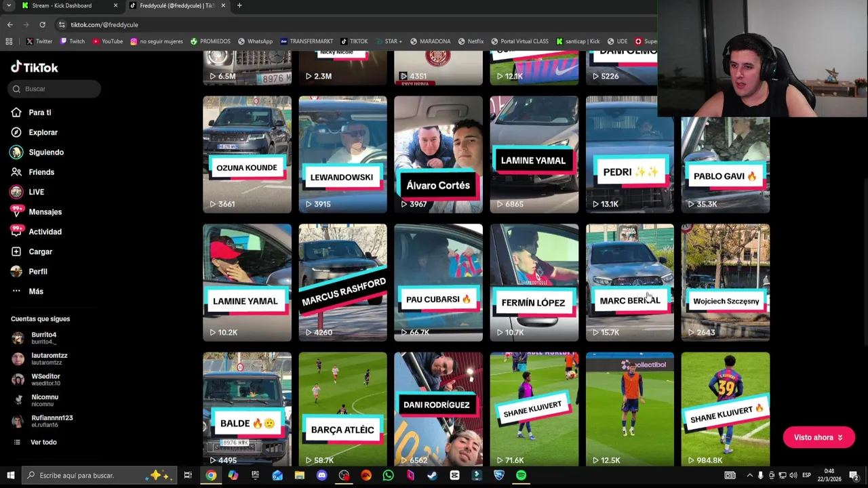Open the DANI RODRÍGUEZ video
This screenshot has width=868, height=488.
click(438, 409)
